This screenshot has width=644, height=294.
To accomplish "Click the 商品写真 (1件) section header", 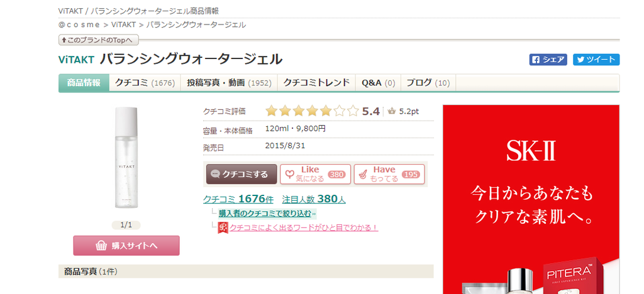I will pos(246,271).
